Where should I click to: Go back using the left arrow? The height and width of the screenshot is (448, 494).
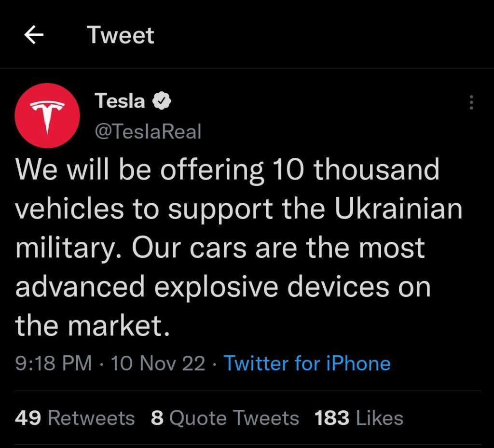coord(34,35)
